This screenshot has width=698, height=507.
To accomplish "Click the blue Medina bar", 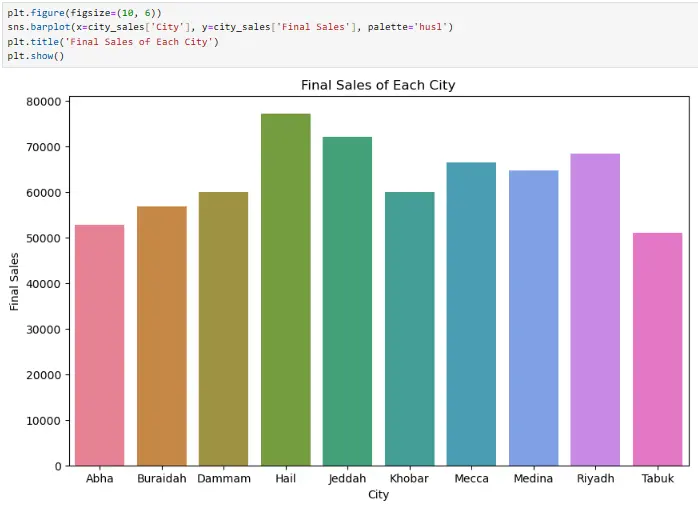I will [533, 318].
